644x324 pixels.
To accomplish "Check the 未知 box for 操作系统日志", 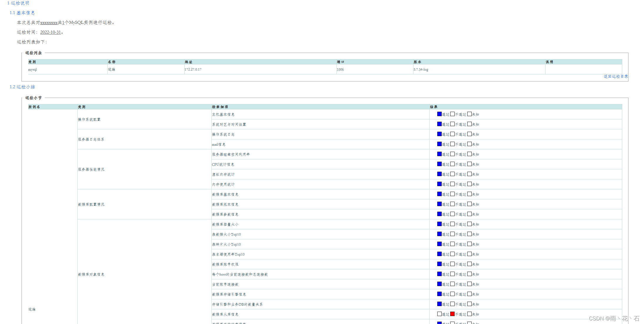I will pyautogui.click(x=469, y=134).
